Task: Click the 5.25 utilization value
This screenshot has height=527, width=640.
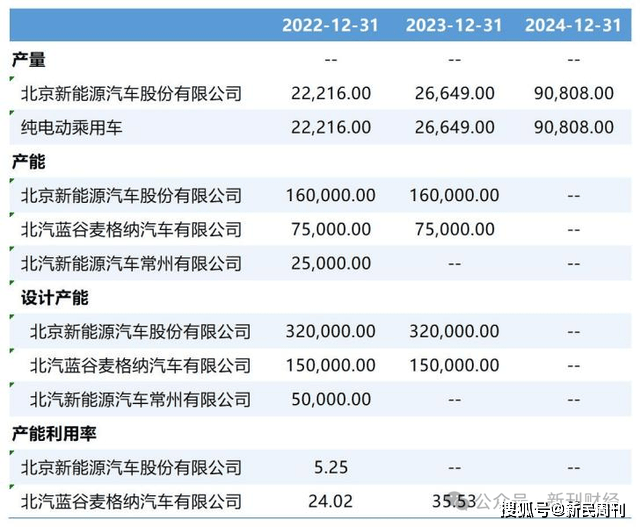Action: click(x=331, y=467)
